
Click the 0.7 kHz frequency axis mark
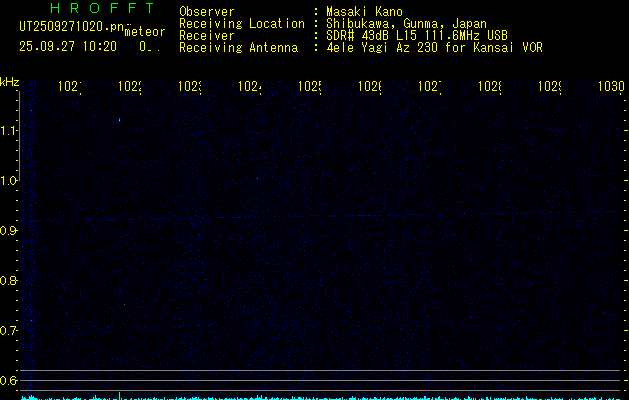tap(9, 330)
